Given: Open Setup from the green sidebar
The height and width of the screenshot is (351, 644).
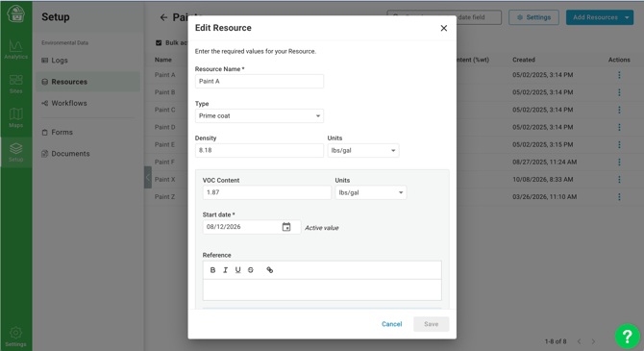Looking at the screenshot, I should pos(15,152).
